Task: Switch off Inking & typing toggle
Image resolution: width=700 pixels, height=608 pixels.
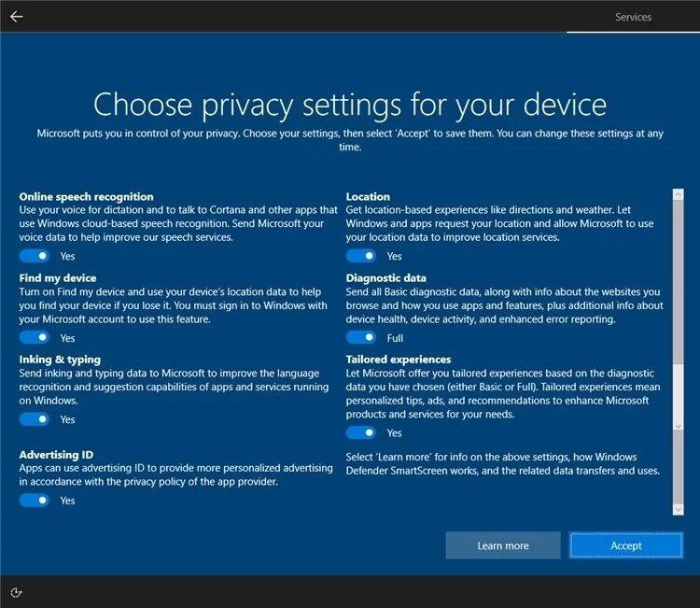Action: click(x=34, y=419)
